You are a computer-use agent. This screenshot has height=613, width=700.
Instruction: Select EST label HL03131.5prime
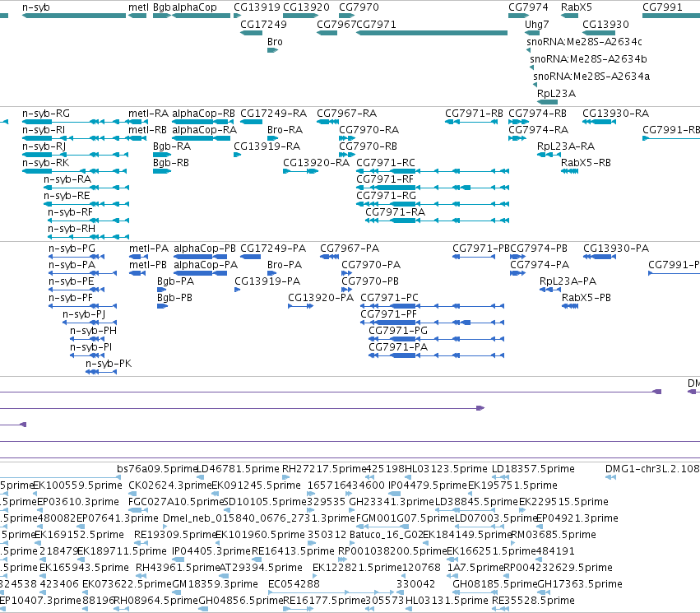[447, 601]
